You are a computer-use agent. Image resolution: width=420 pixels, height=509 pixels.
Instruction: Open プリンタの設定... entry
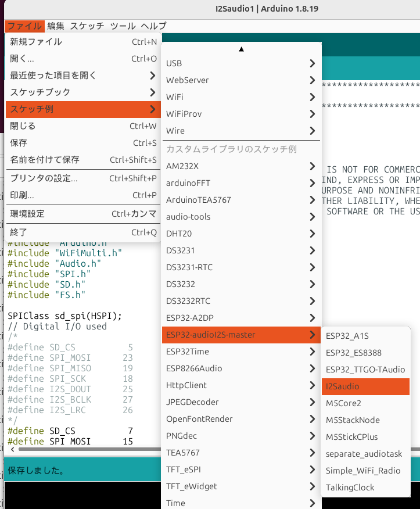click(x=83, y=178)
